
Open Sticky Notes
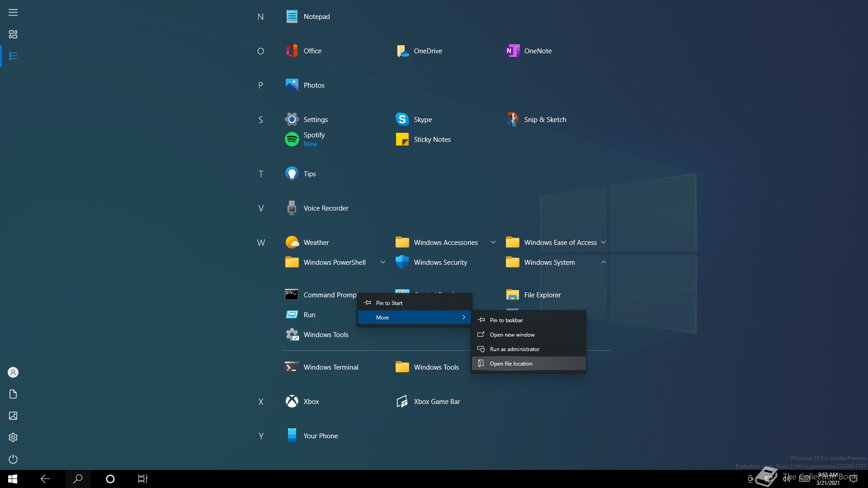tap(423, 140)
